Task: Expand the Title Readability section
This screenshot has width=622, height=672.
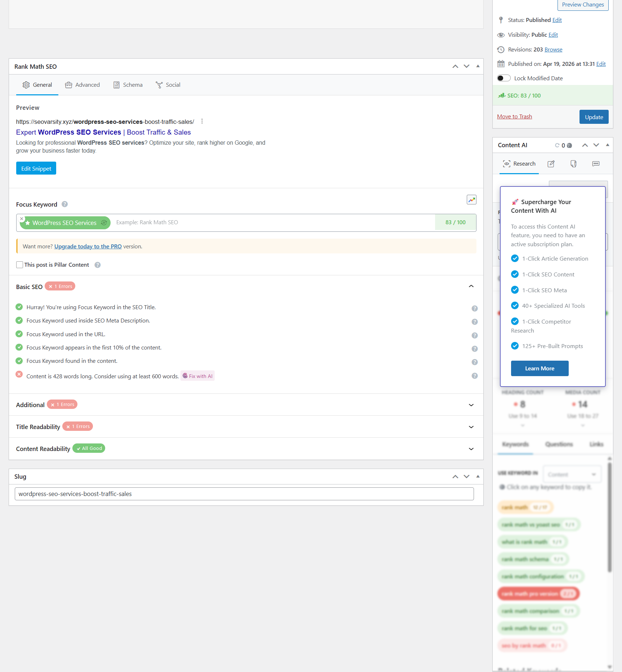Action: click(x=471, y=427)
